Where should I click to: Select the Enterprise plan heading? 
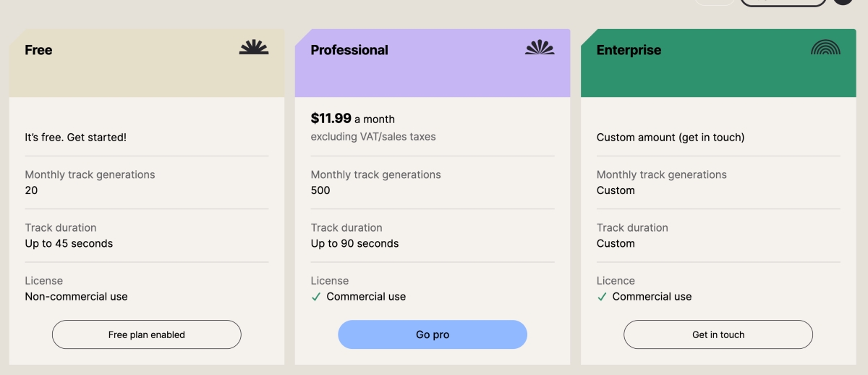pyautogui.click(x=629, y=50)
